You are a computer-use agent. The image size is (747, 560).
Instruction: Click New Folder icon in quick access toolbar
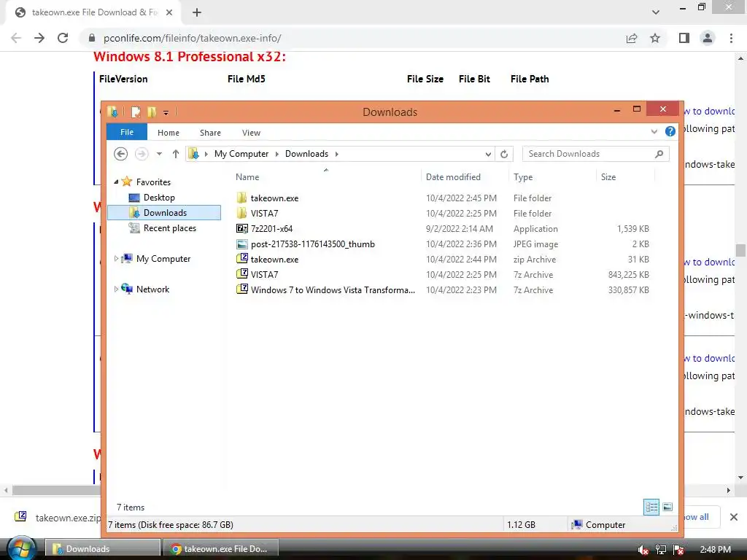click(x=152, y=112)
